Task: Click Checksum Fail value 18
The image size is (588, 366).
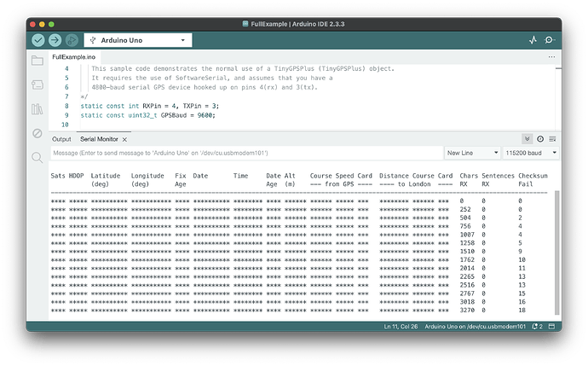Action: 522,310
